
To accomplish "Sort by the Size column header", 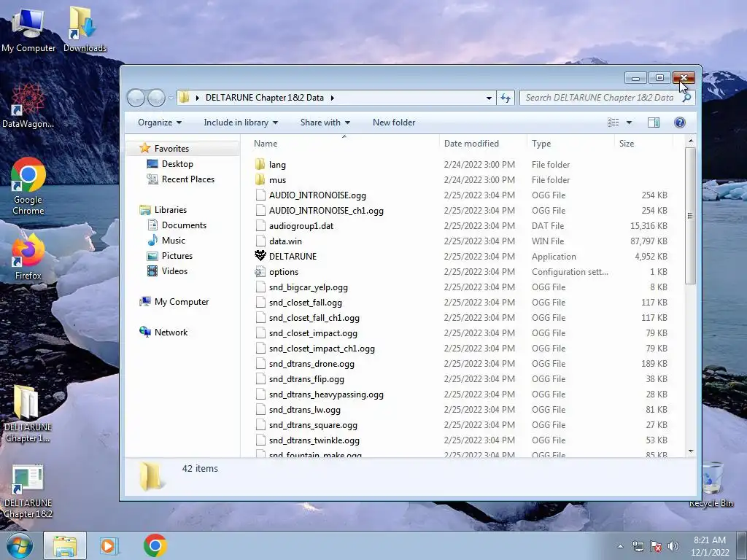I will tap(643, 144).
